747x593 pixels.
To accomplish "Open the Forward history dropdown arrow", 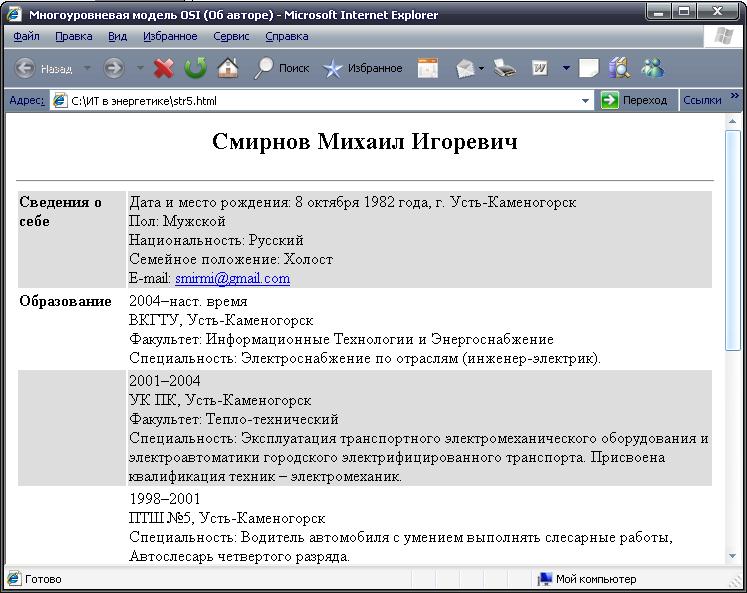I will (x=140, y=68).
